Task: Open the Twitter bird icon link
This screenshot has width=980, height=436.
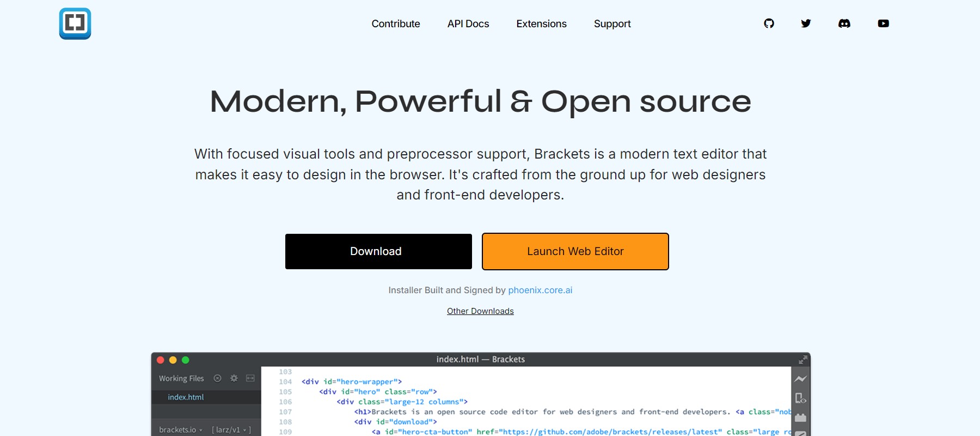Action: click(x=806, y=23)
